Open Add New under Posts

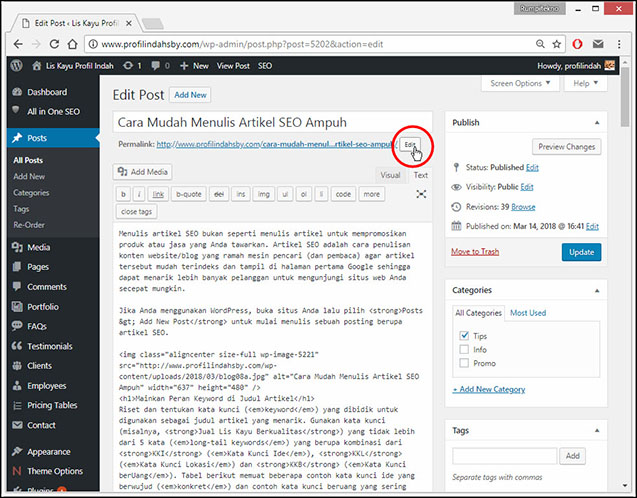(x=29, y=176)
